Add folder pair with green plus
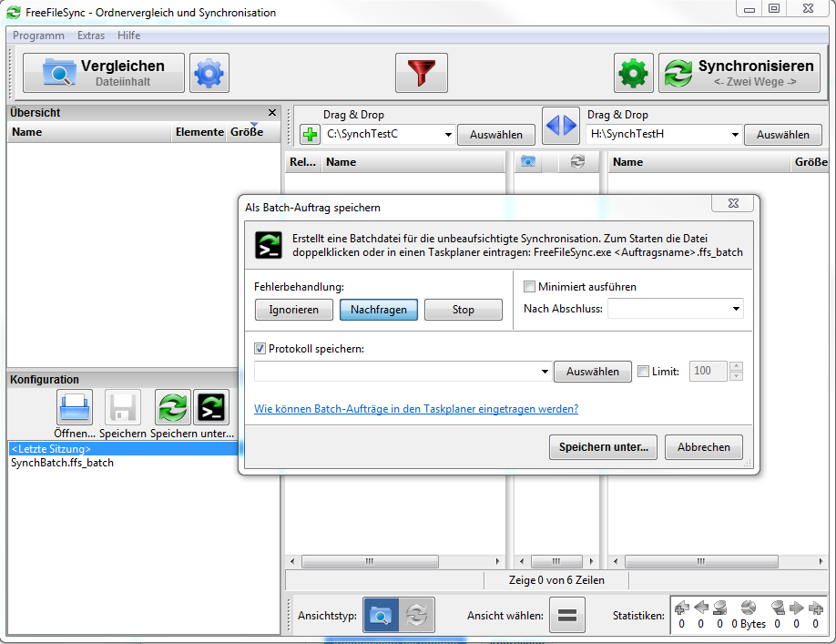This screenshot has height=644, width=836. tap(310, 134)
